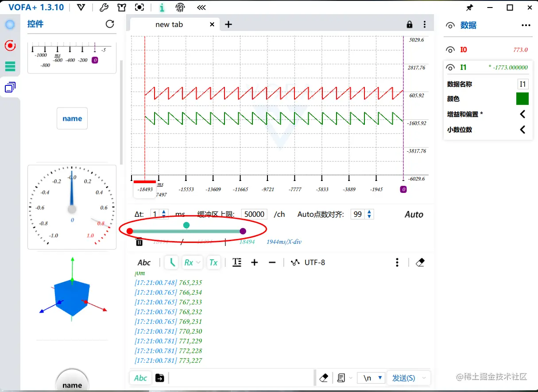Click the VOFA+ V logo icon in title bar
Screen dimensions: 538x392
(x=81, y=8)
